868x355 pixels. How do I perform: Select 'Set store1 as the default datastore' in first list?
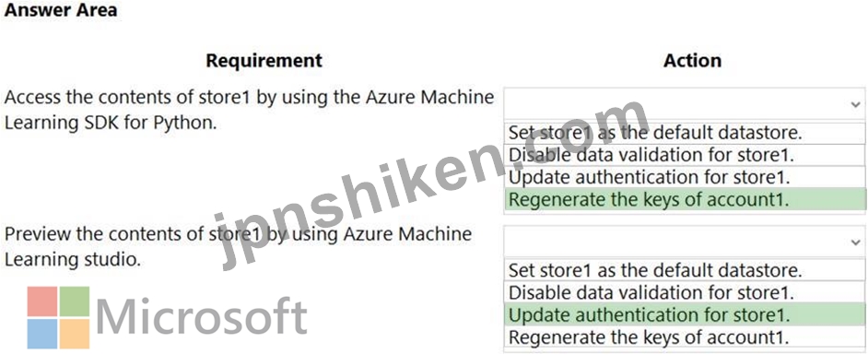685,133
